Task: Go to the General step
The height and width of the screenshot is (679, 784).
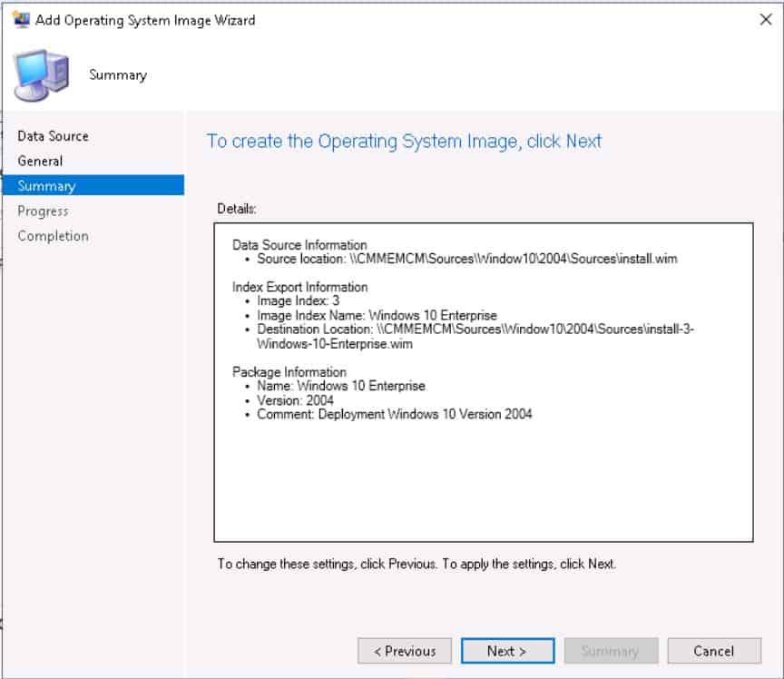Action: (40, 161)
